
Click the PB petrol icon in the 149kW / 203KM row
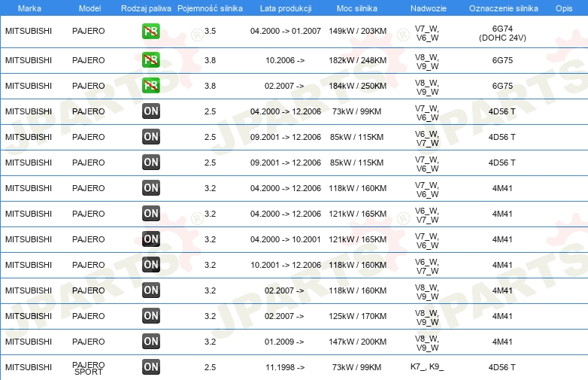(x=150, y=31)
